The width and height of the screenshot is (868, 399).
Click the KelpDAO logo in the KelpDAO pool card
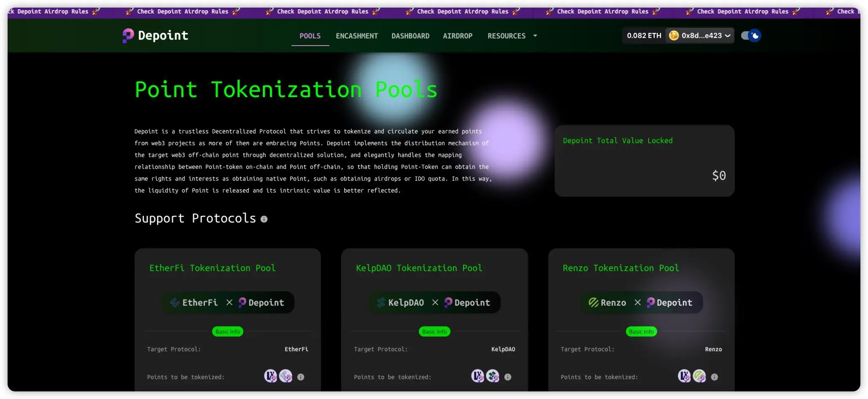point(381,302)
